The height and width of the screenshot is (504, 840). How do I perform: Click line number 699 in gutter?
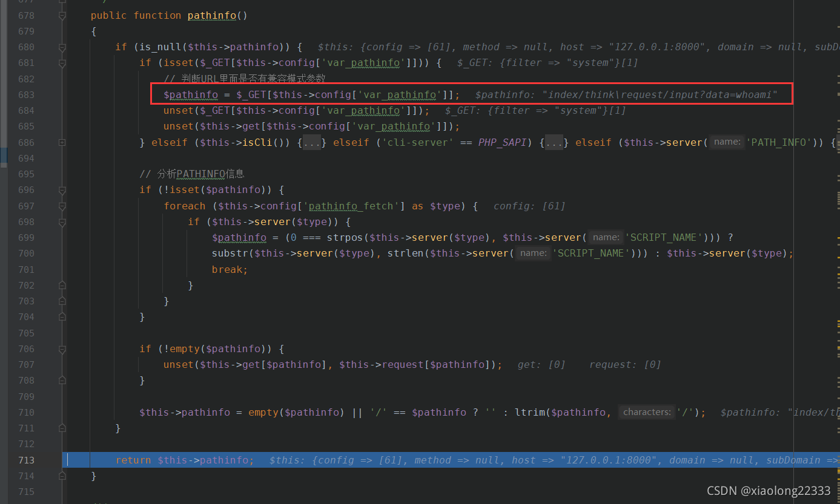click(26, 238)
